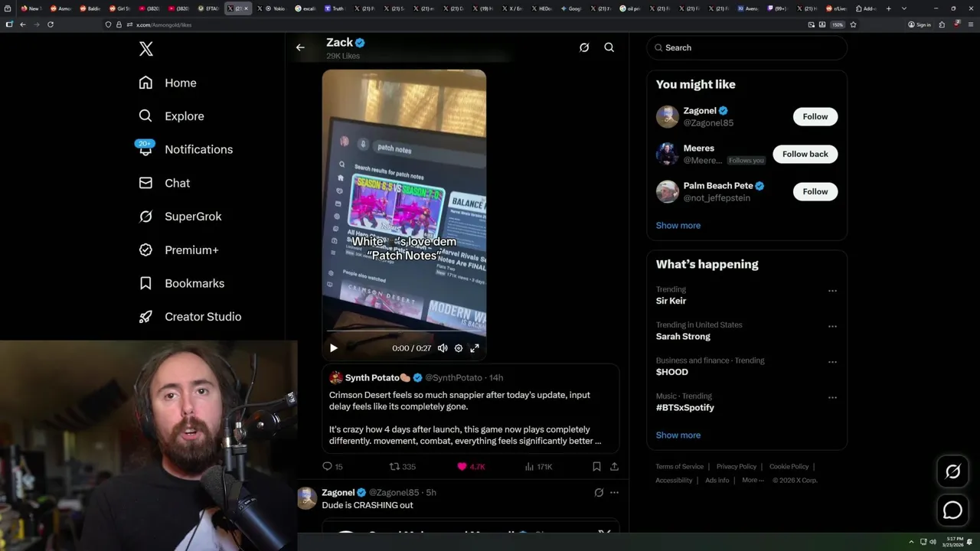980x551 pixels.
Task: Open Creator Studio rocket item
Action: pos(190,317)
